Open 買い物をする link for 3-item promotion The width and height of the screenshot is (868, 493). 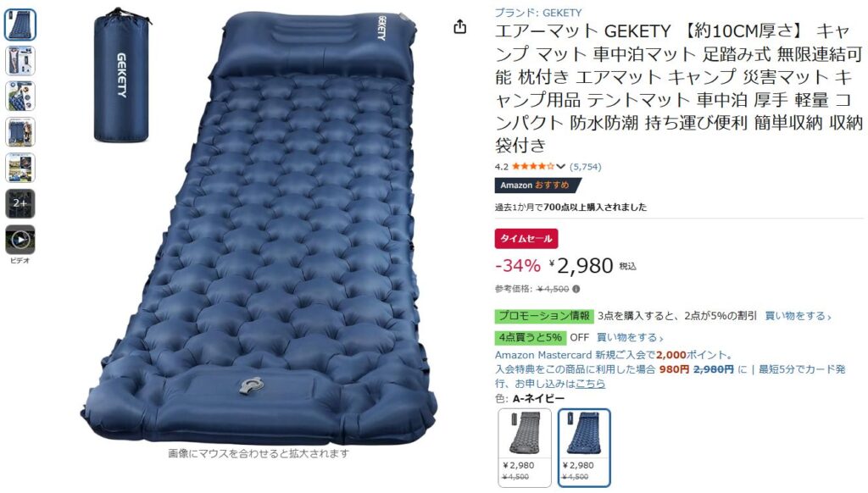pyautogui.click(x=798, y=316)
